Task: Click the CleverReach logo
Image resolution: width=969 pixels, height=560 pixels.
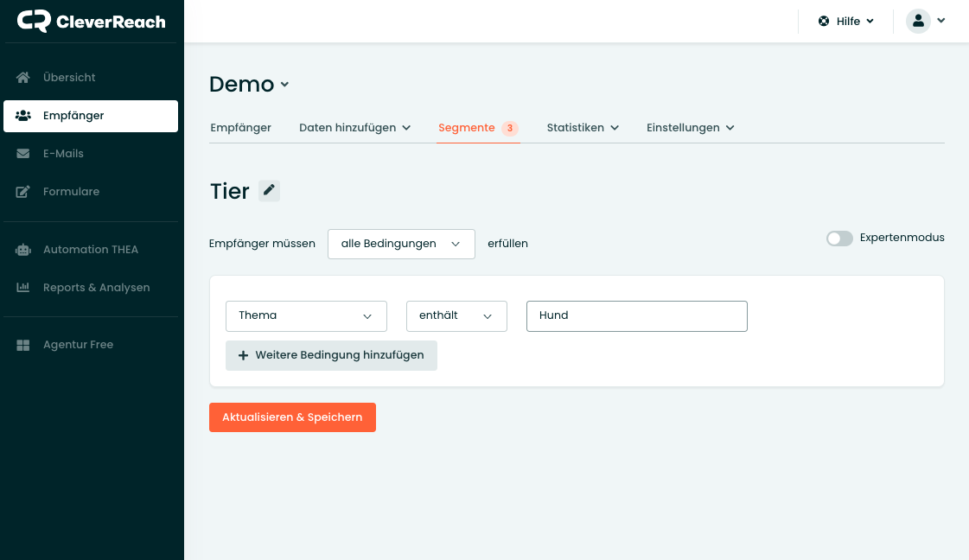Action: point(91,21)
